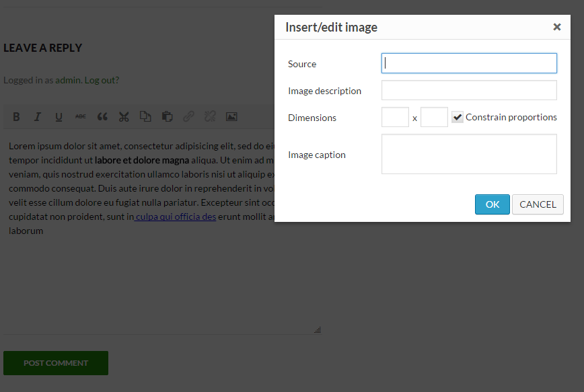Click the Copy icon in toolbar

pyautogui.click(x=145, y=117)
